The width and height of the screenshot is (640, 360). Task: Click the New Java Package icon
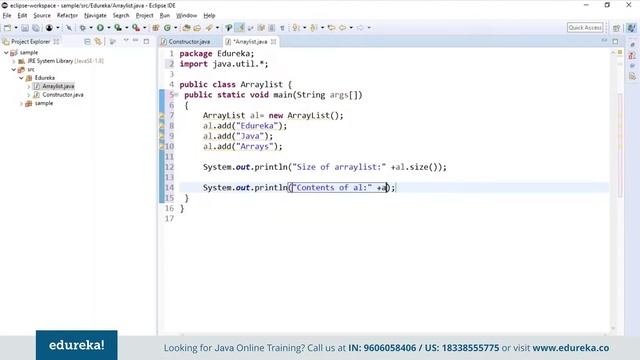tap(156, 28)
